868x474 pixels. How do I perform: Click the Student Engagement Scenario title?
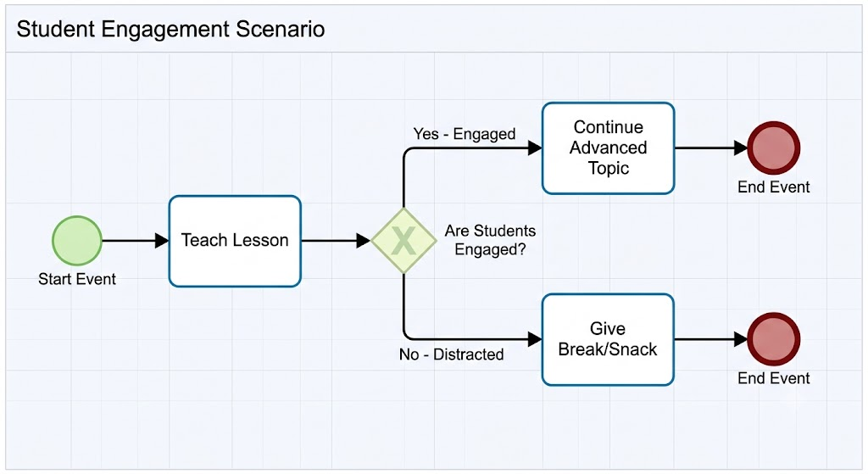(x=170, y=30)
